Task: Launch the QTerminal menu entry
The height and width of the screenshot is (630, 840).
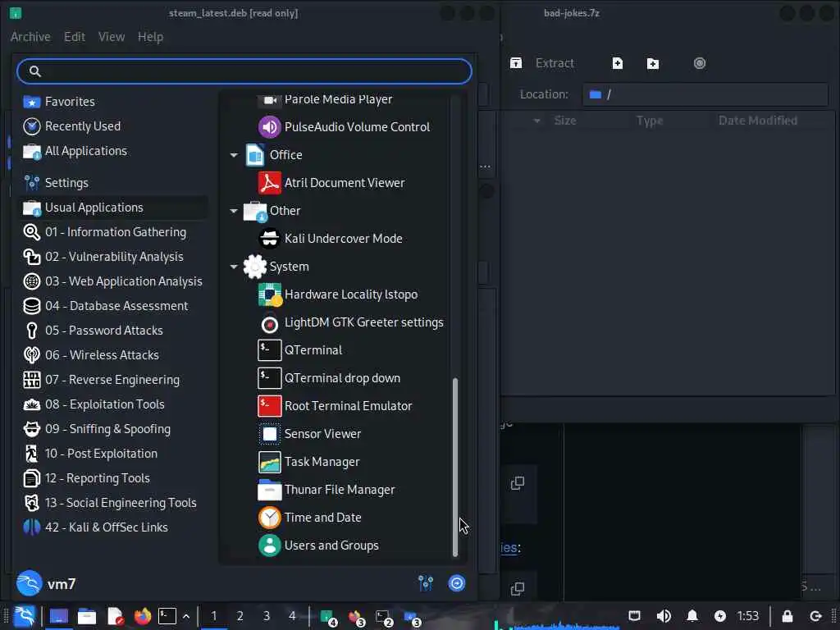Action: (x=300, y=349)
